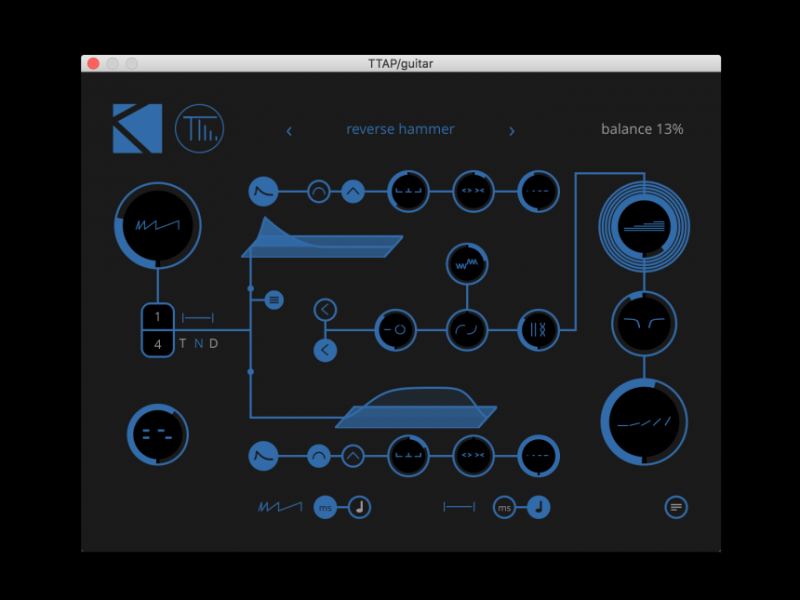Image resolution: width=800 pixels, height=600 pixels.
Task: Toggle the upward chevron switch in the top chain
Action: pos(352,191)
